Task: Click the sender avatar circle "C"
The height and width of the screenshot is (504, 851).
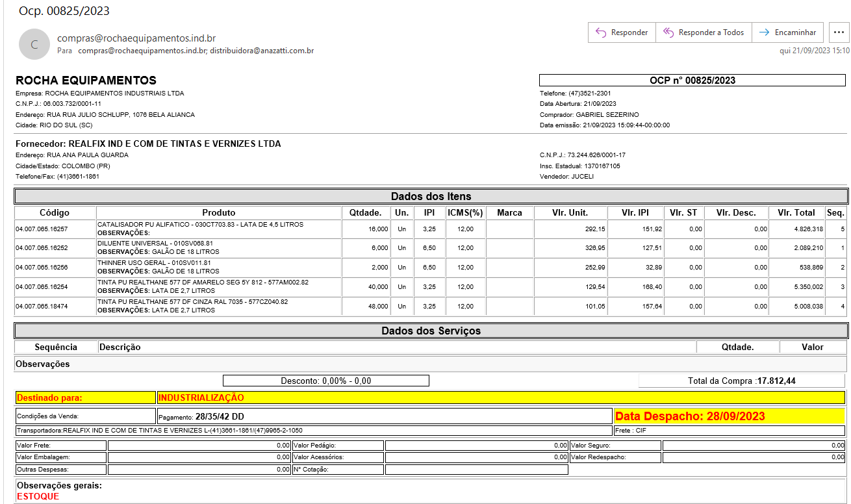Action: tap(34, 44)
